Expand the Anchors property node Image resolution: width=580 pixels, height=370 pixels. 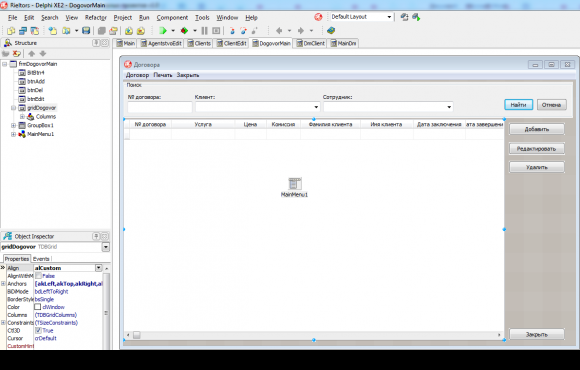coord(3,284)
